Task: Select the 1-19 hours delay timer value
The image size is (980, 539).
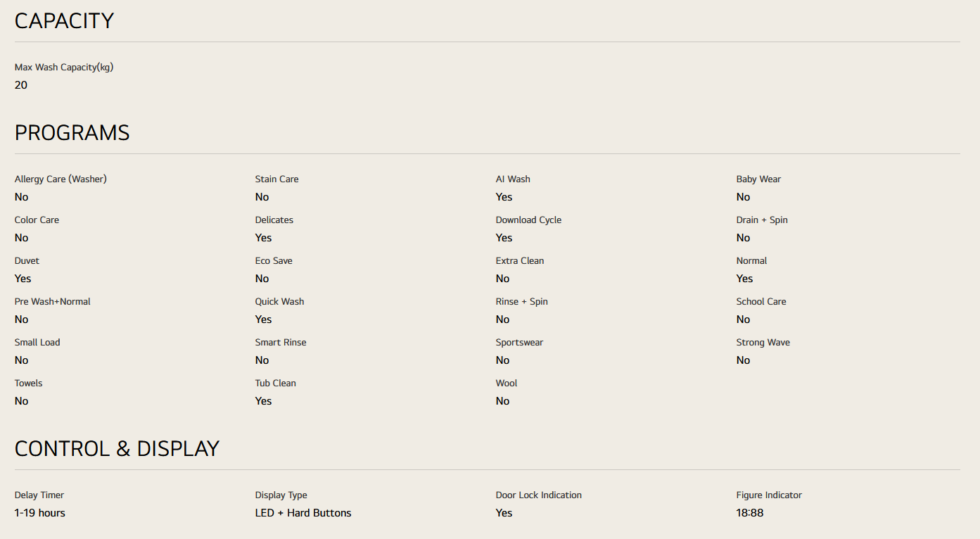Action: 40,513
